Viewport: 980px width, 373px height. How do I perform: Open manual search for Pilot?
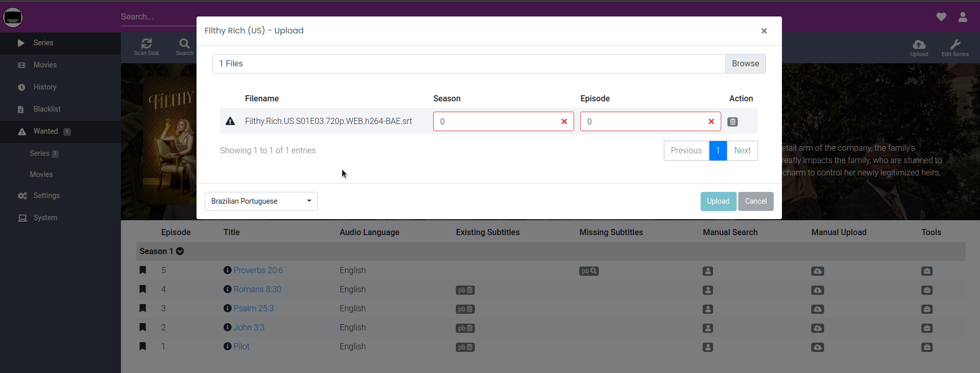pyautogui.click(x=708, y=347)
